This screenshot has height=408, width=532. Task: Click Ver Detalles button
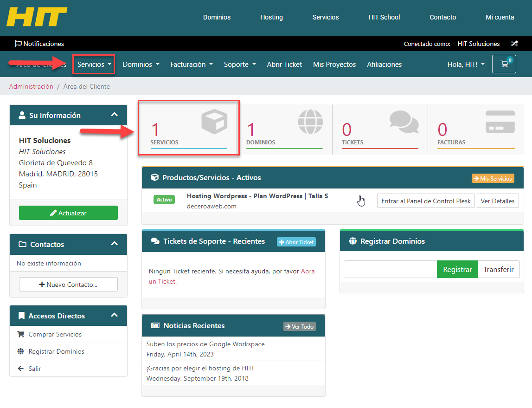pos(497,201)
